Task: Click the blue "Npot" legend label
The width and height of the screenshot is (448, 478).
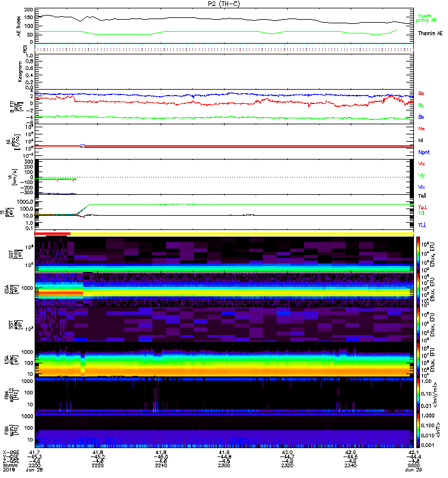Action: point(424,152)
